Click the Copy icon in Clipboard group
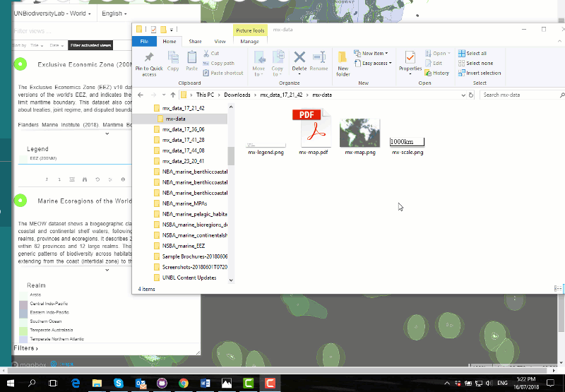Viewport: 565px width, 392px height. [173, 57]
